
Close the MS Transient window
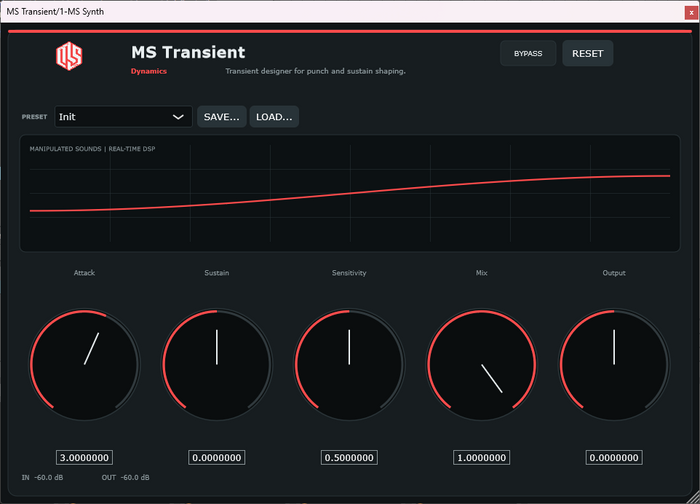(x=691, y=12)
